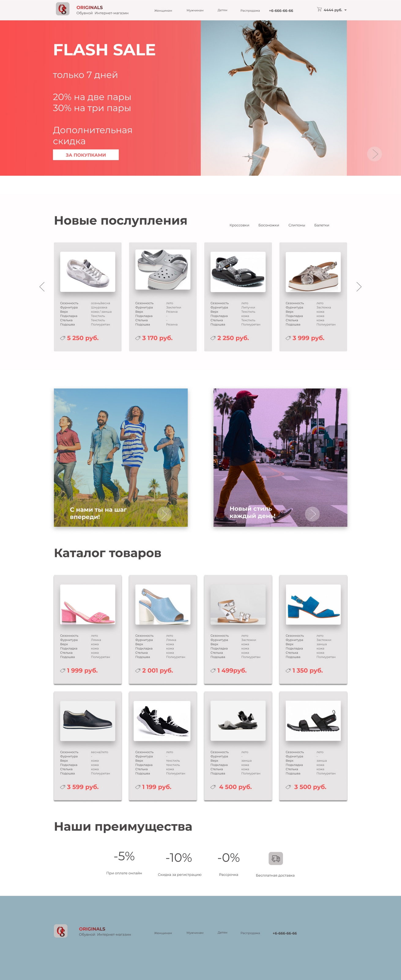Click the 'ЗА ПОКУПКАМИ' button
Image resolution: width=401 pixels, height=980 pixels.
86,155
